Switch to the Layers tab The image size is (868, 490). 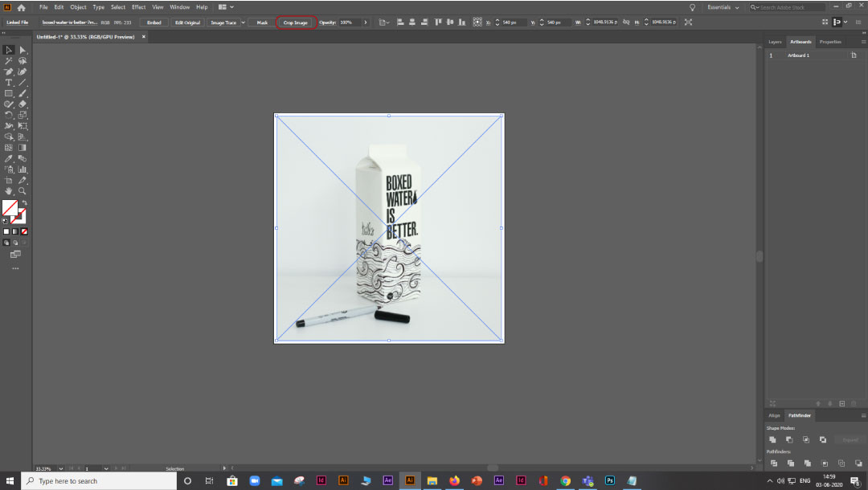tap(775, 42)
